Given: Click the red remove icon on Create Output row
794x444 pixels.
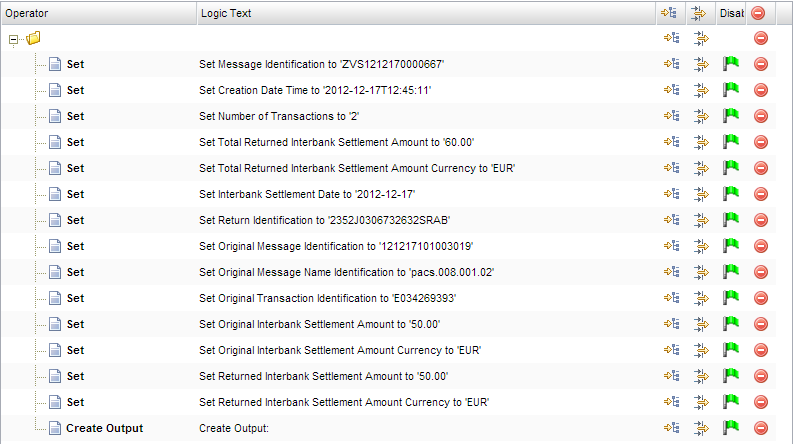Looking at the screenshot, I should click(x=760, y=428).
